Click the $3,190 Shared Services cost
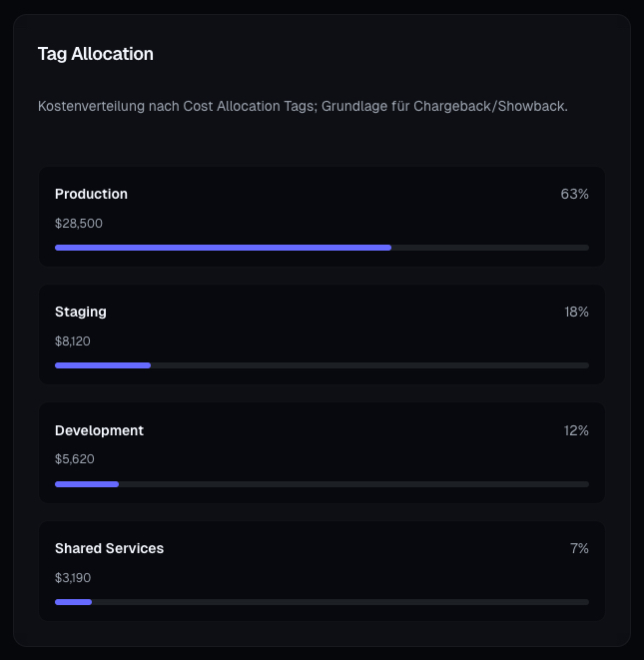This screenshot has width=644, height=660. [x=73, y=577]
